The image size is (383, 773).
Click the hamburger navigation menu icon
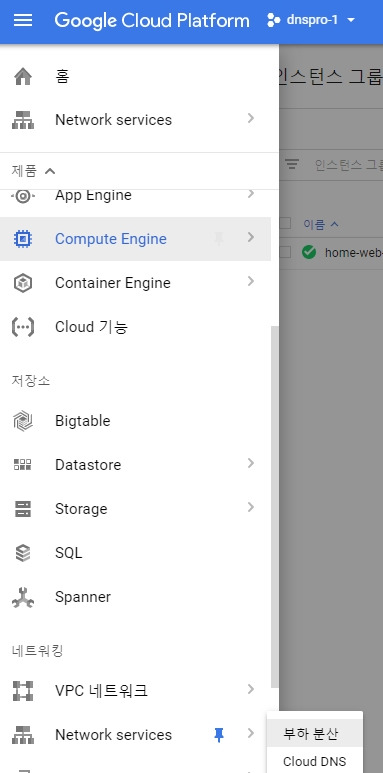(x=23, y=21)
